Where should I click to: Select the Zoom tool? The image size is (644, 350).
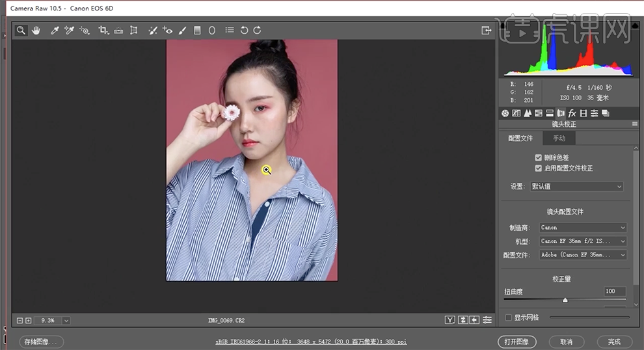coord(21,31)
